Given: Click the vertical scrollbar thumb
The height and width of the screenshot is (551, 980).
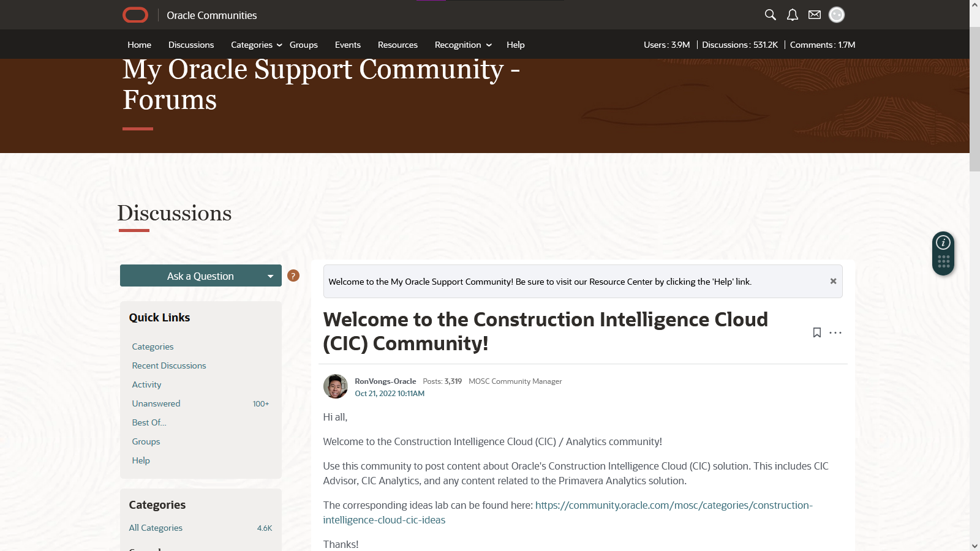Looking at the screenshot, I should coord(974,98).
